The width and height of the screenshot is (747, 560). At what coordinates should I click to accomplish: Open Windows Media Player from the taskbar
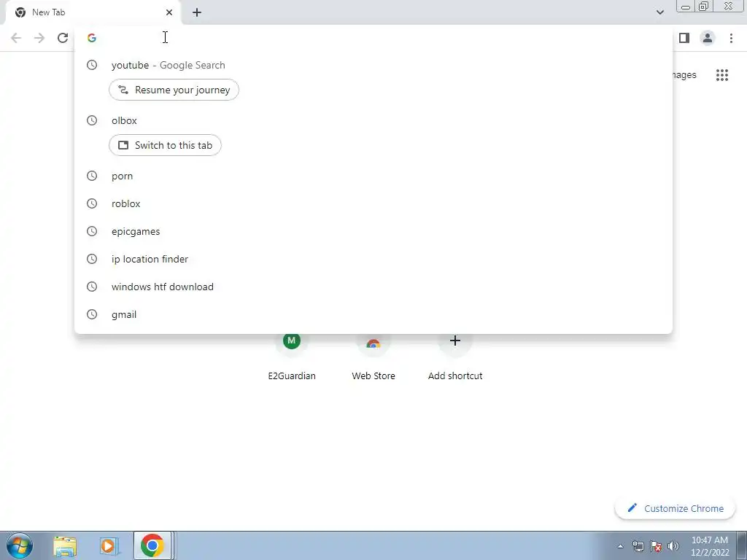[x=109, y=545]
